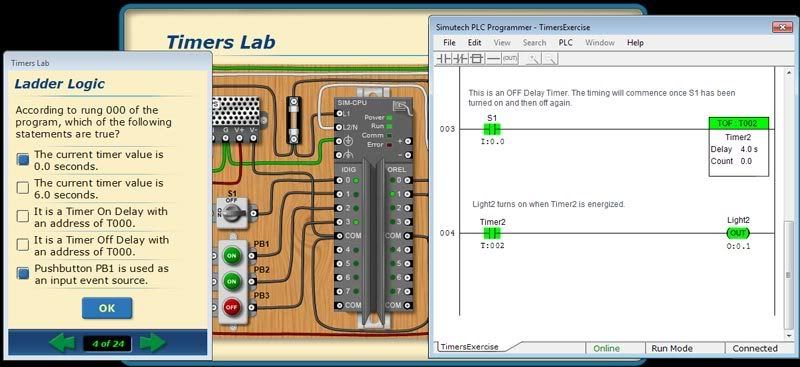Uncheck 'current timer value is 0.0 seconds'

[x=23, y=160]
